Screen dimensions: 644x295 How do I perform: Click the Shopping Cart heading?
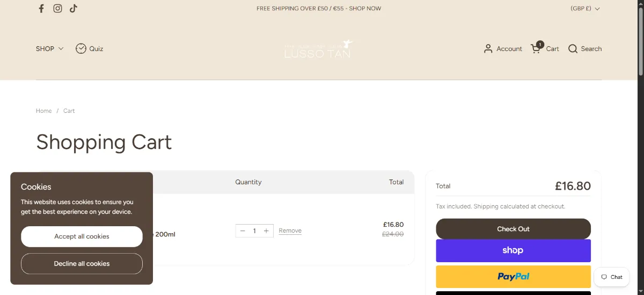[x=104, y=142]
